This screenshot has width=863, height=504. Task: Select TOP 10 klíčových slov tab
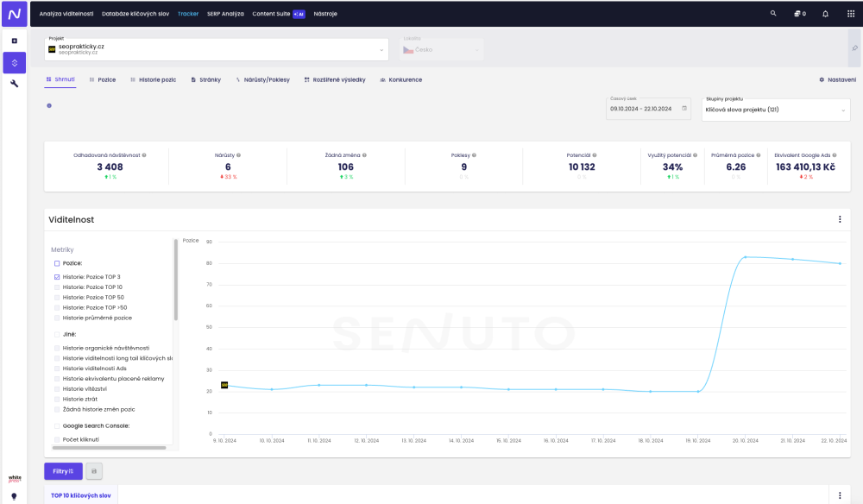(81, 495)
